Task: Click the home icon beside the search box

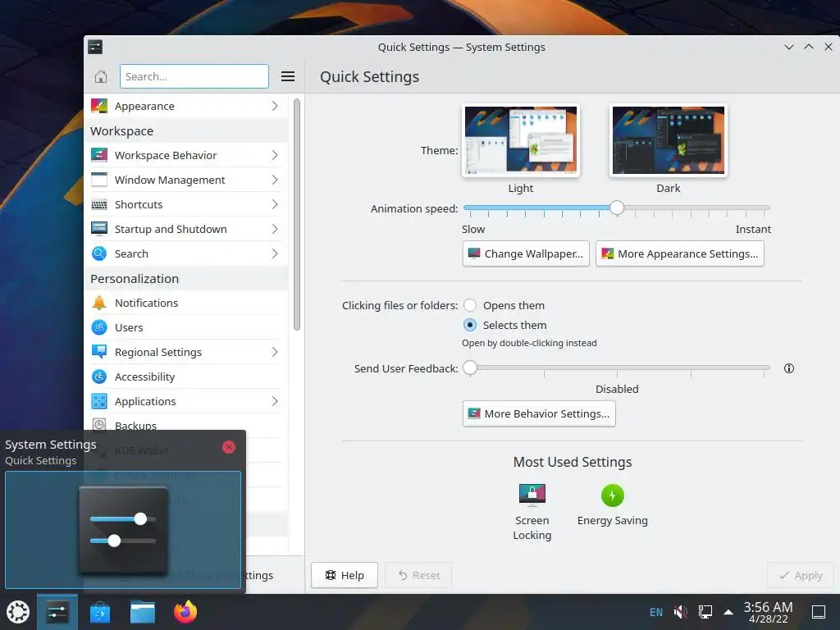Action: 101,76
